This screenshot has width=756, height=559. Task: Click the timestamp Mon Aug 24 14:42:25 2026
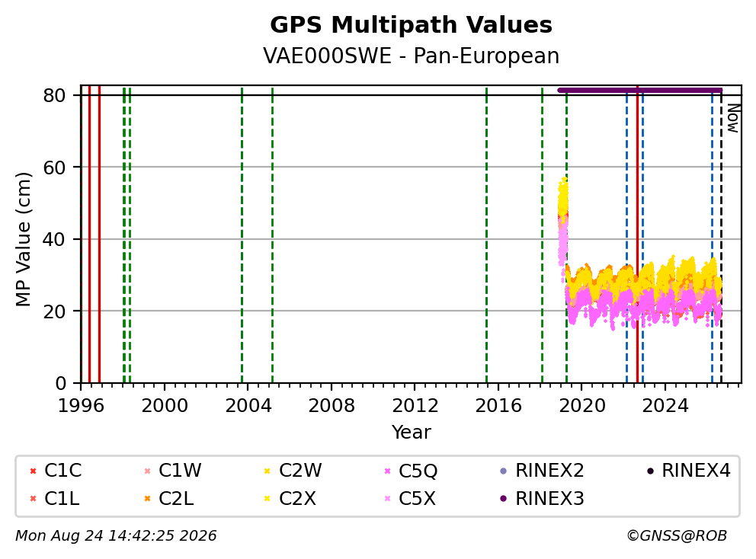[x=116, y=536]
